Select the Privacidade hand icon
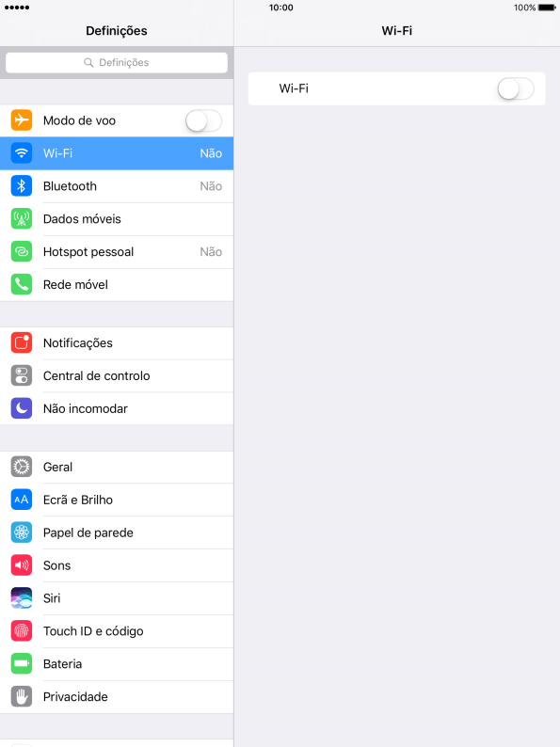This screenshot has width=560, height=747. click(22, 696)
